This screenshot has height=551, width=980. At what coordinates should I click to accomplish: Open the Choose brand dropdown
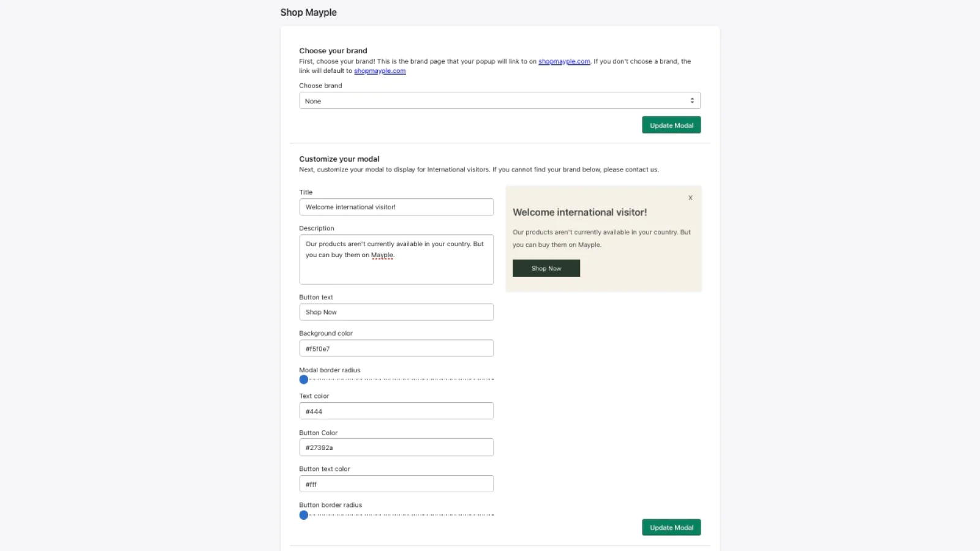coord(499,101)
